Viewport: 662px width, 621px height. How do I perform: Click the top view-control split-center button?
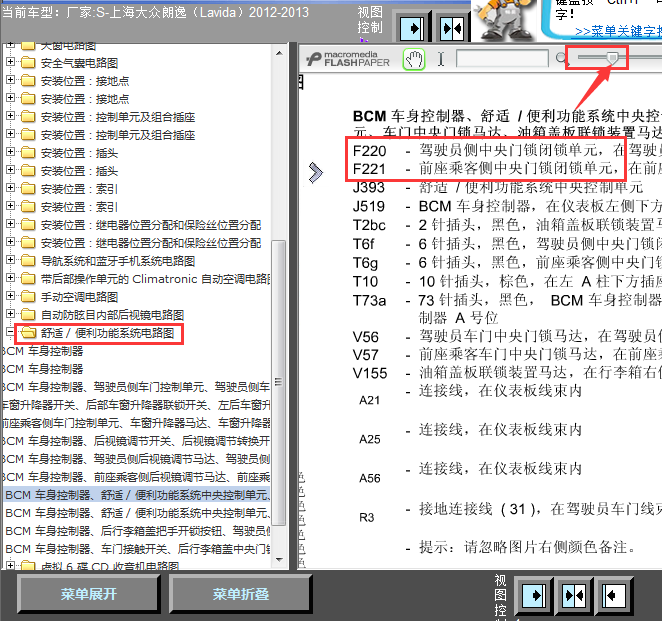click(x=451, y=28)
